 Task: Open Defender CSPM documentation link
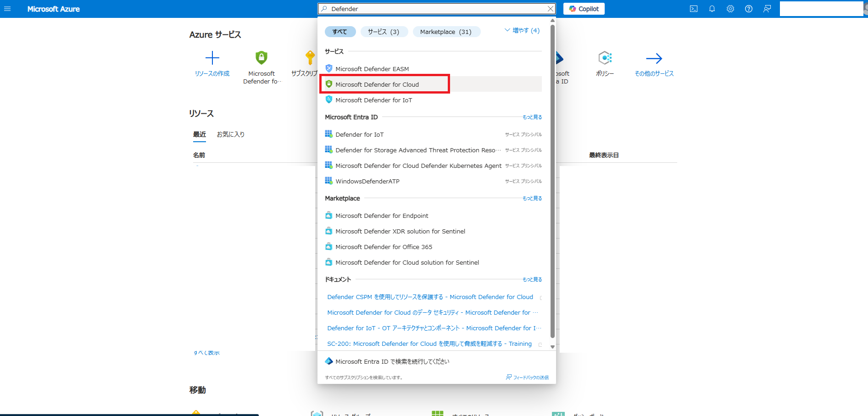pyautogui.click(x=430, y=297)
